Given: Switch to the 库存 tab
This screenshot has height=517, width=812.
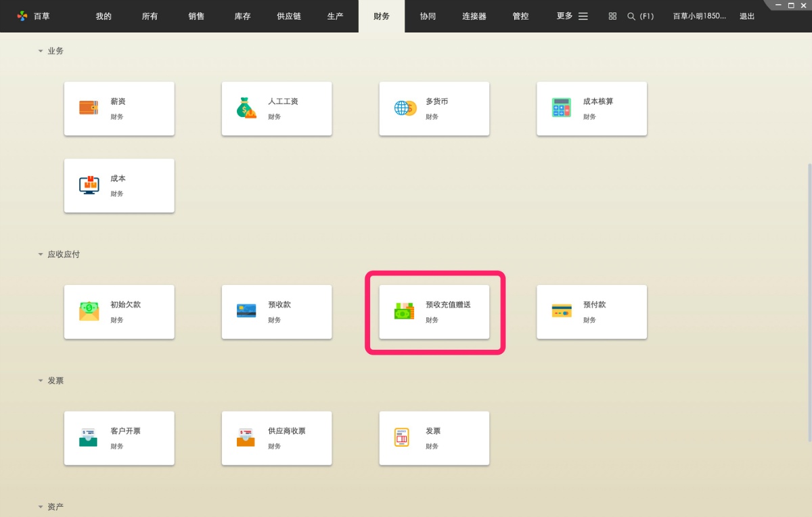Looking at the screenshot, I should 242,16.
